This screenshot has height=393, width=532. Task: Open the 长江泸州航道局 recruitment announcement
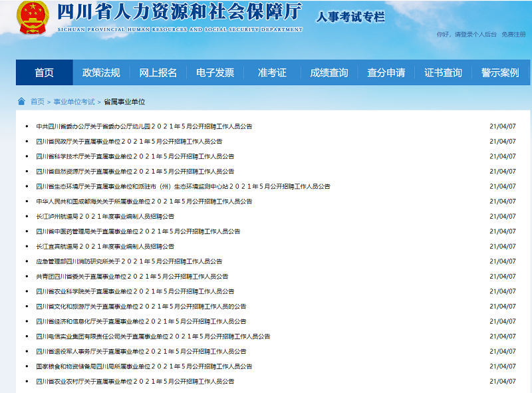106,215
